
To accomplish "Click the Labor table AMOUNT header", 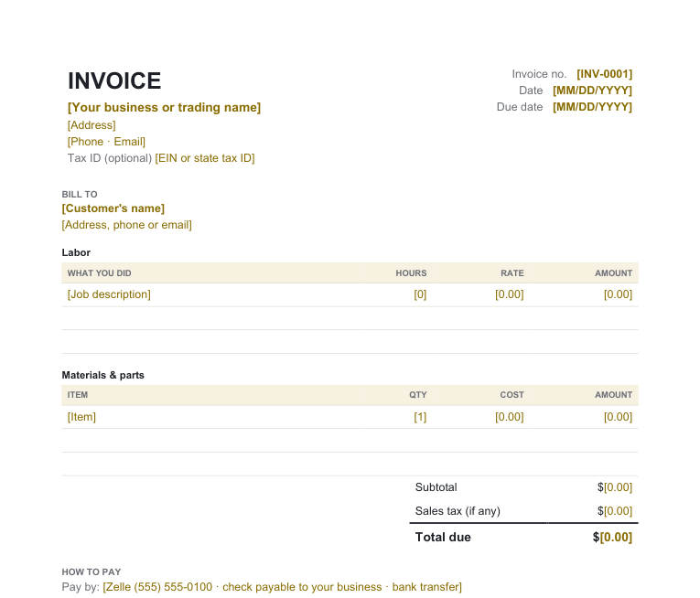I will tap(613, 273).
